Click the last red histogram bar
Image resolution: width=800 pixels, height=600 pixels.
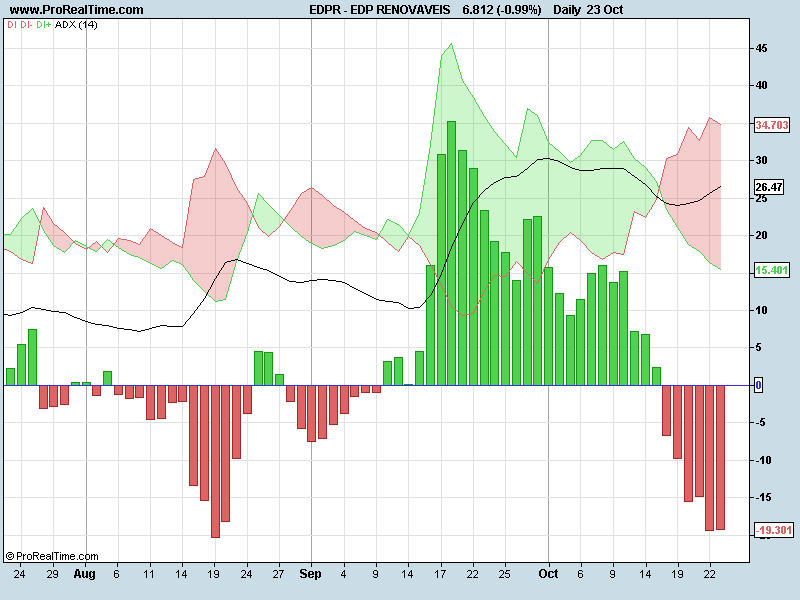point(720,458)
